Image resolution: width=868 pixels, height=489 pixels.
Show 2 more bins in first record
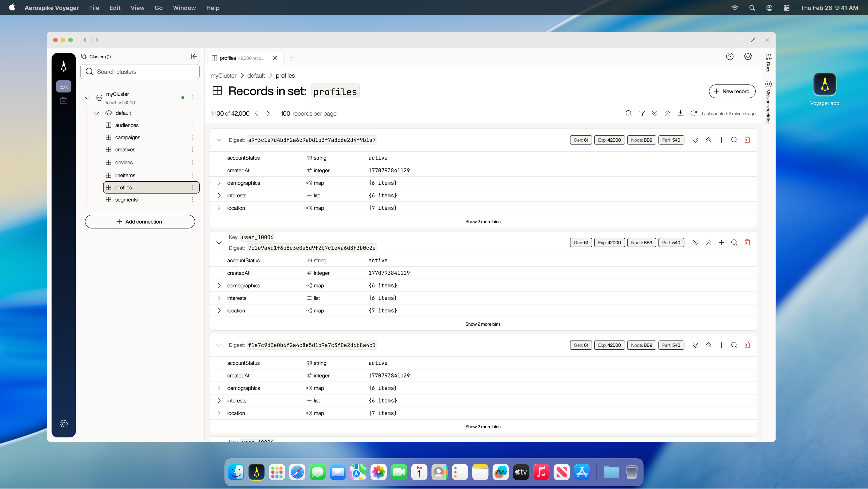click(483, 222)
